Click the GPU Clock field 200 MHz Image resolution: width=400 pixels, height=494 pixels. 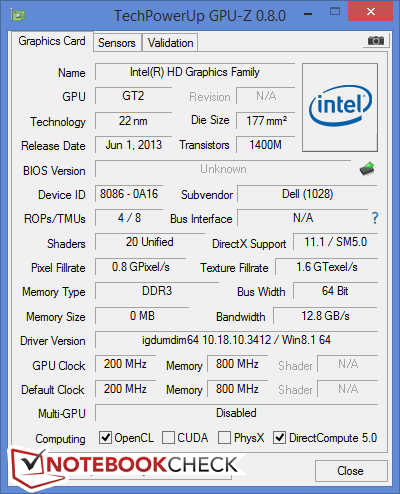pyautogui.click(x=126, y=364)
